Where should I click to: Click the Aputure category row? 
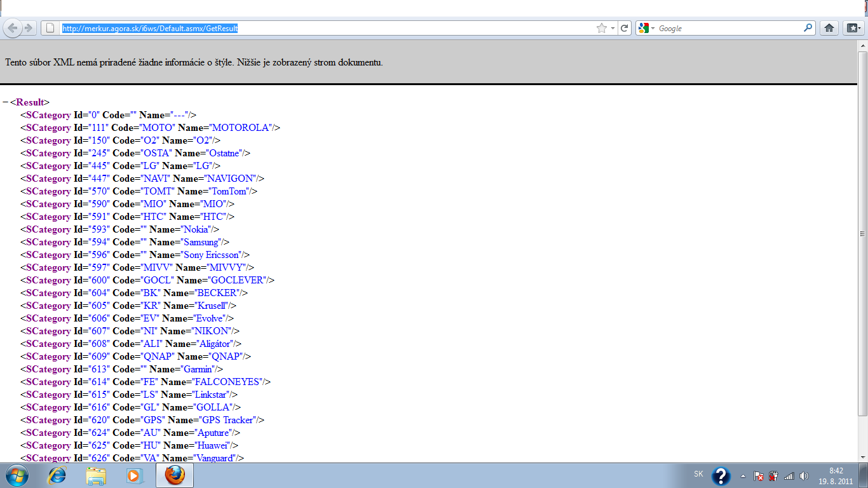click(x=131, y=433)
